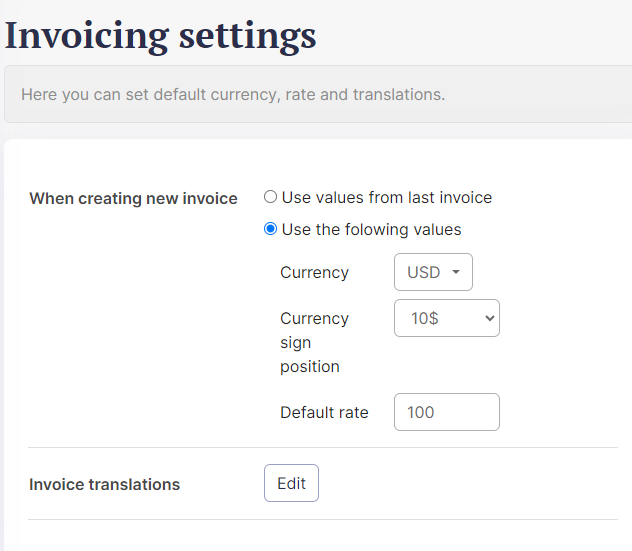Image resolution: width=632 pixels, height=551 pixels.
Task: Click the "Invoice translations" section label
Action: coord(104,484)
